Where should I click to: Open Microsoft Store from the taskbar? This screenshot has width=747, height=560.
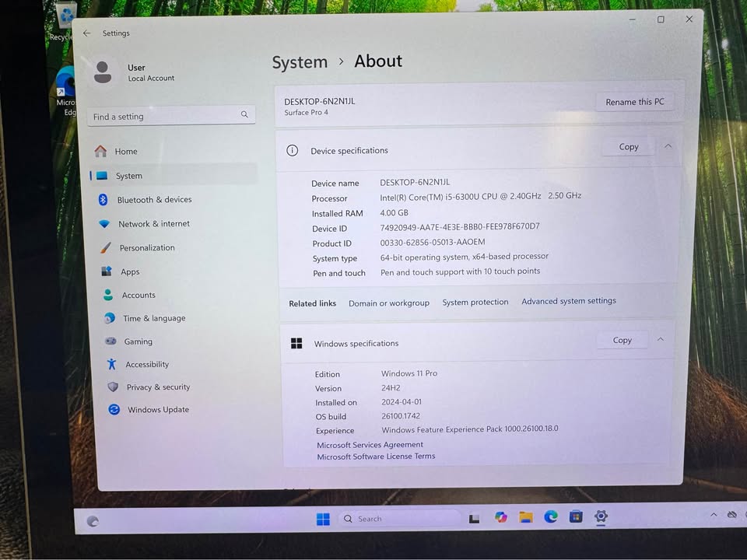pos(576,516)
